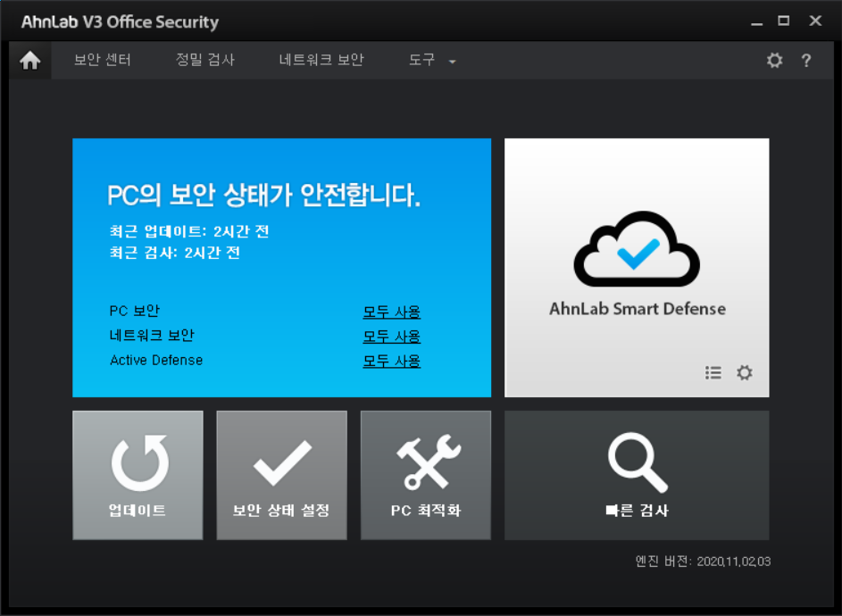
Task: Open Help via the question mark icon
Action: [x=806, y=61]
